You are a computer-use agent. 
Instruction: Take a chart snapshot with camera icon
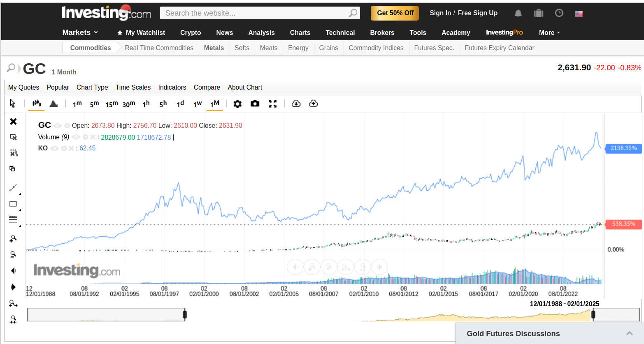(x=255, y=104)
